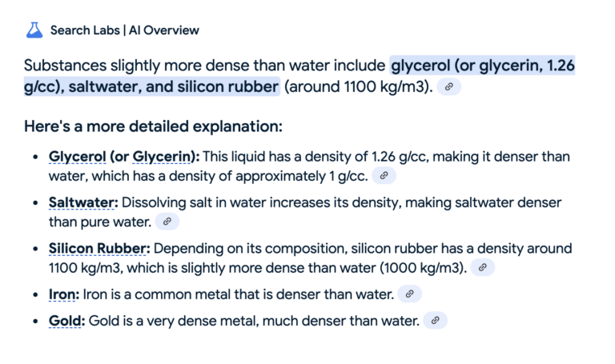Open source link icon after summary paragraph
The height and width of the screenshot is (364, 615).
click(x=448, y=86)
